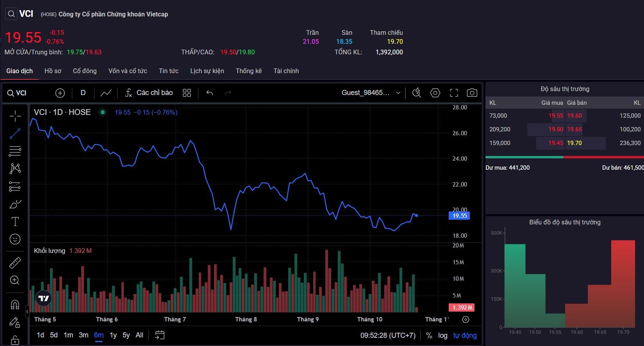This screenshot has width=644, height=346.
Task: Open go to date calendar icon
Action: [160, 335]
